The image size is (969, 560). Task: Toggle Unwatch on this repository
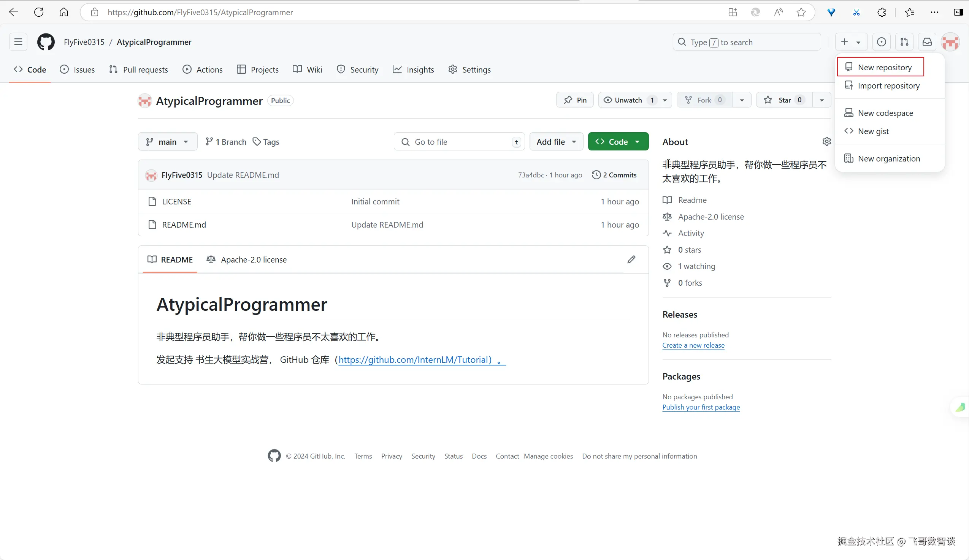(x=628, y=100)
